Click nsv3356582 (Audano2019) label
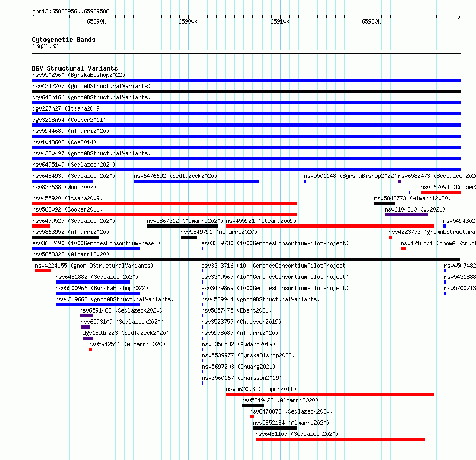 point(239,344)
